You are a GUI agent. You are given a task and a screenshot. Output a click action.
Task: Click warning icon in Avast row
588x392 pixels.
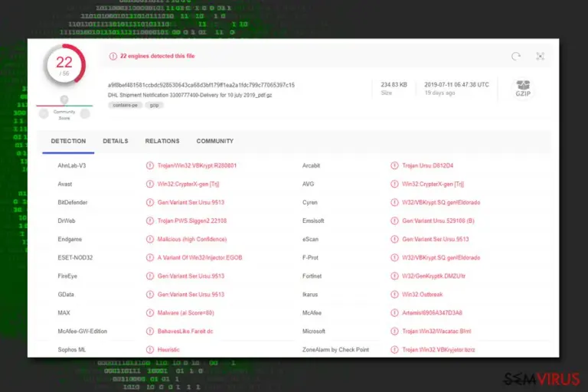[149, 184]
